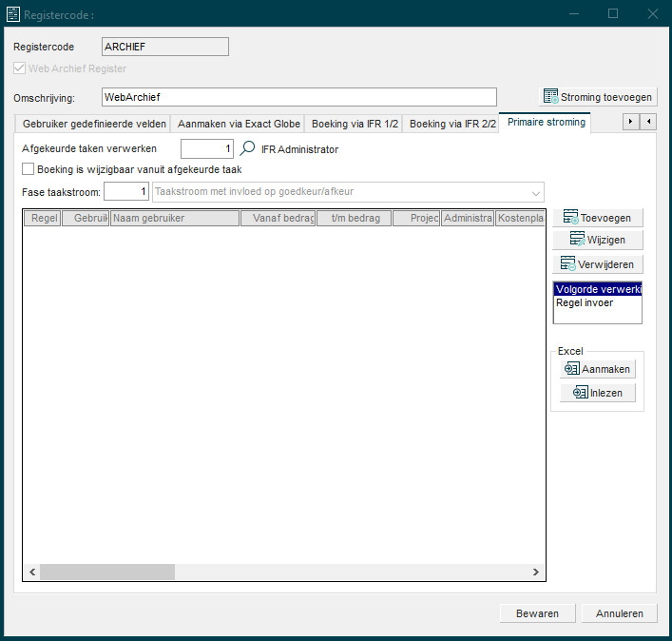This screenshot has height=641, width=672.
Task: Enable Boeking is wijzigbaar vanuit afgekeurde taak
Action: point(29,170)
